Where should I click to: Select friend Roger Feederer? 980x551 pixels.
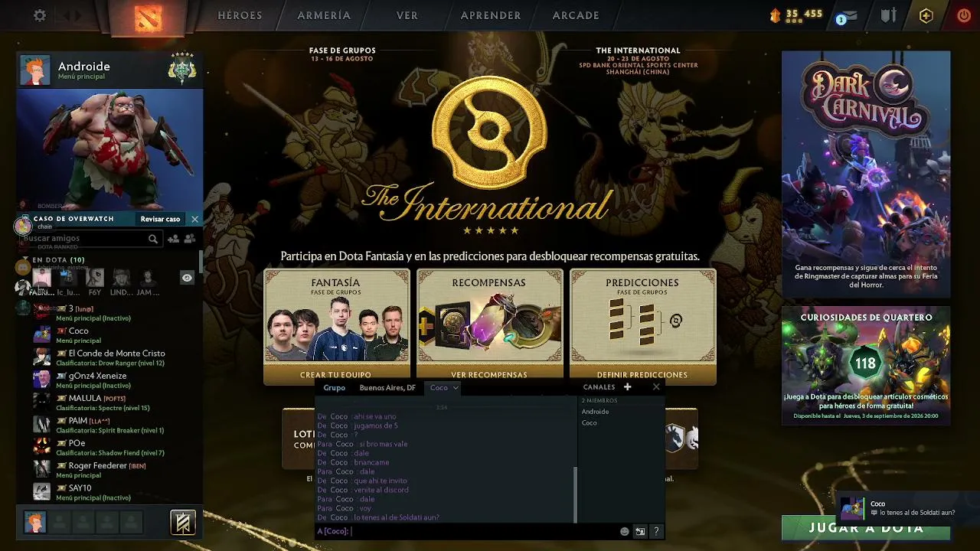pos(109,470)
